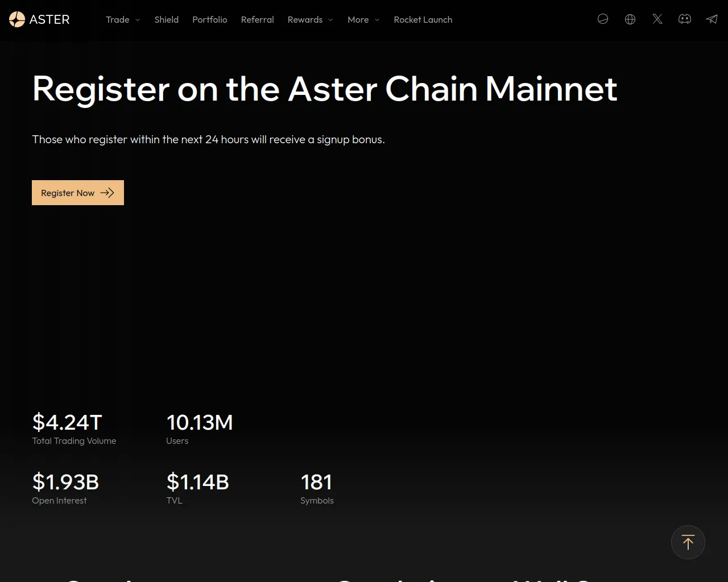Click the $4.24T Total Trading Volume stat
The width and height of the screenshot is (728, 582).
pyautogui.click(x=68, y=422)
